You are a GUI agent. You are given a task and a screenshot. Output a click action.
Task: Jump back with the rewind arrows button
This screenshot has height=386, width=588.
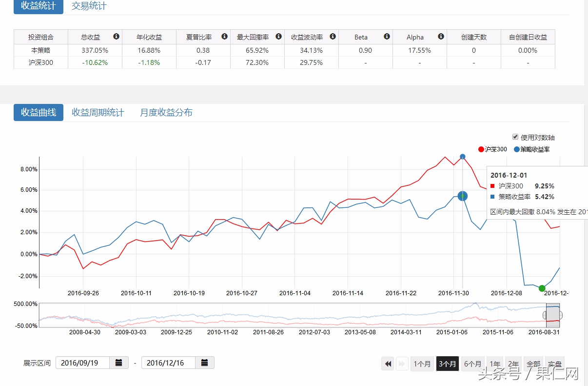[x=388, y=364]
